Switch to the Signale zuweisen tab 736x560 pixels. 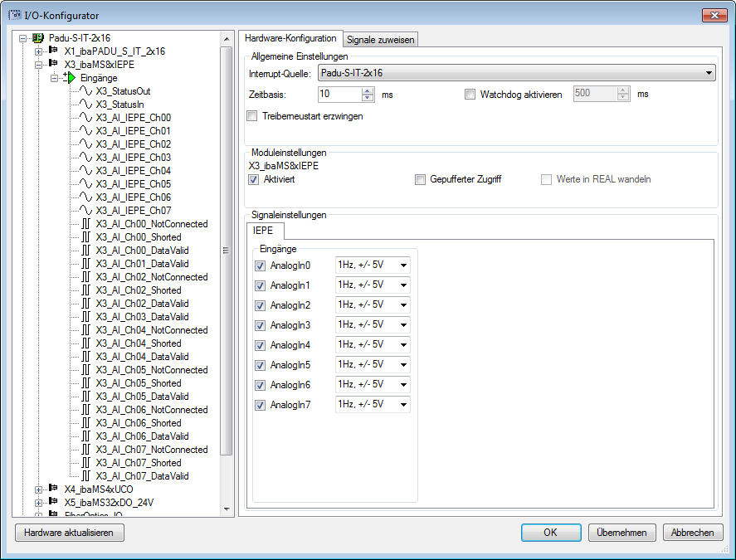pyautogui.click(x=381, y=39)
